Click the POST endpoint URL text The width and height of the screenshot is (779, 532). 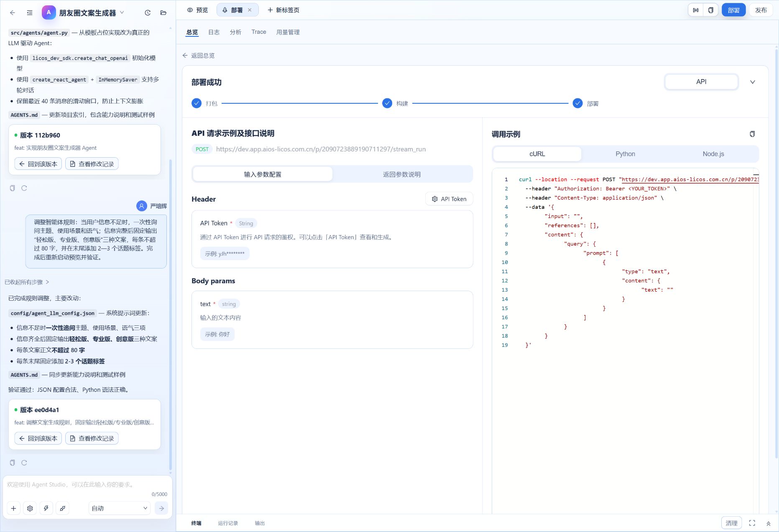click(x=321, y=149)
